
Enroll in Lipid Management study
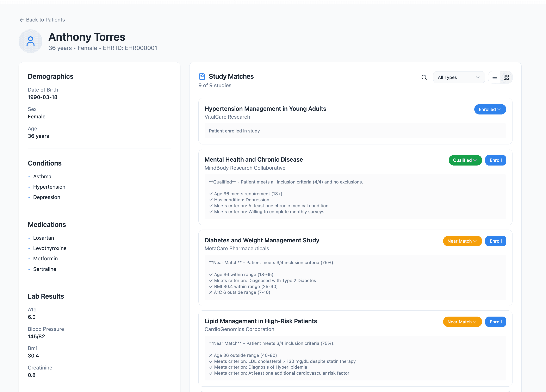[495, 322]
